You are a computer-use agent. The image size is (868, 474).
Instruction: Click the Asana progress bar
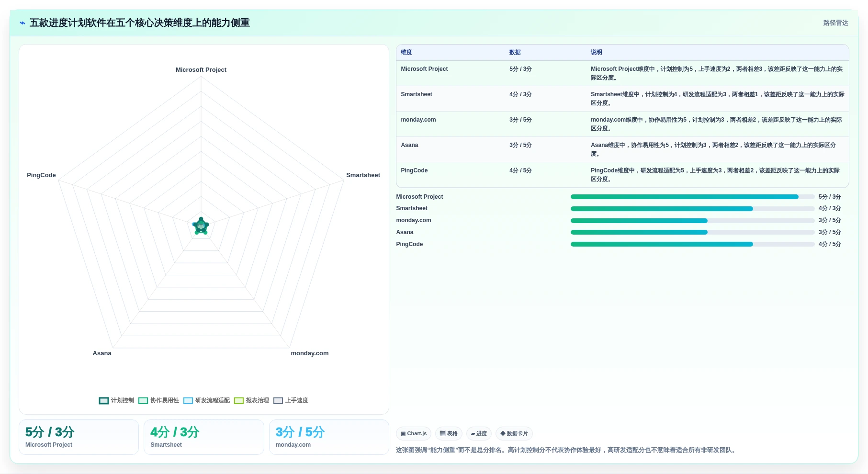692,232
